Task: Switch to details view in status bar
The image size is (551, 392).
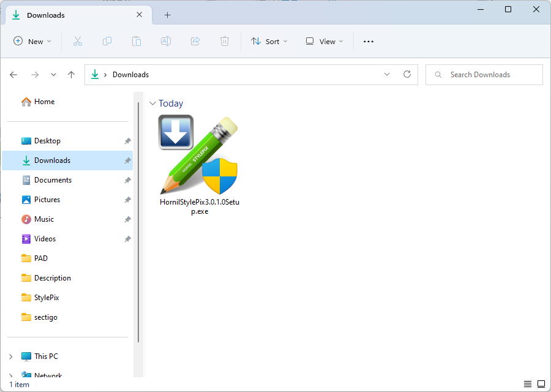Action: 528,384
